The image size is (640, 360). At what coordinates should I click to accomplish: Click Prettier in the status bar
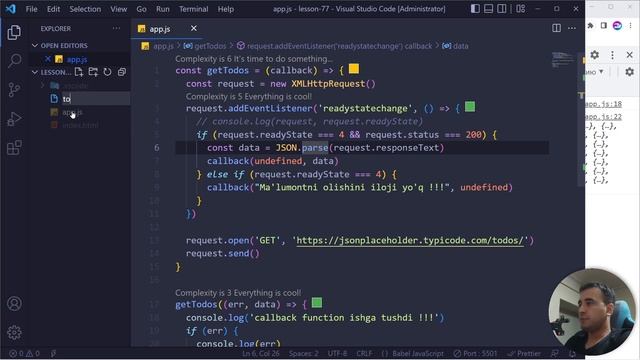pyautogui.click(x=524, y=353)
